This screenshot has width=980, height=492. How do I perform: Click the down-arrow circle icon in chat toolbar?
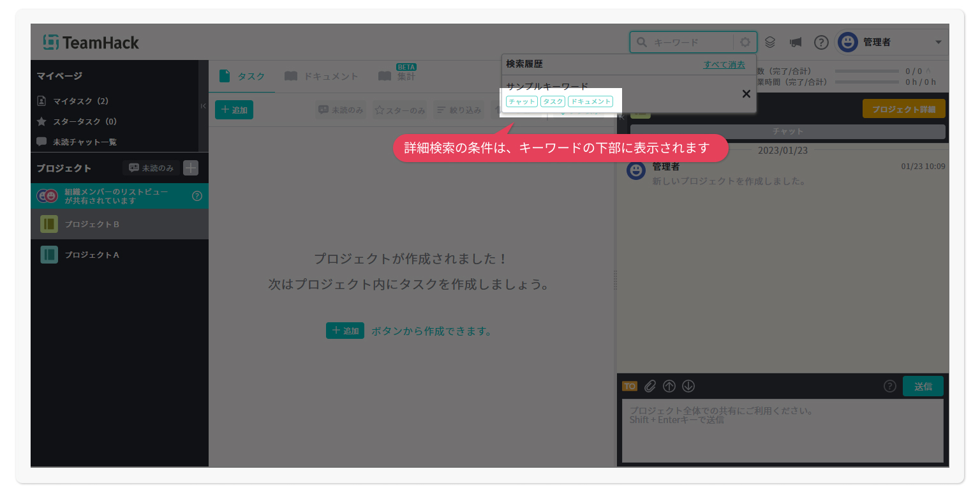pos(688,386)
